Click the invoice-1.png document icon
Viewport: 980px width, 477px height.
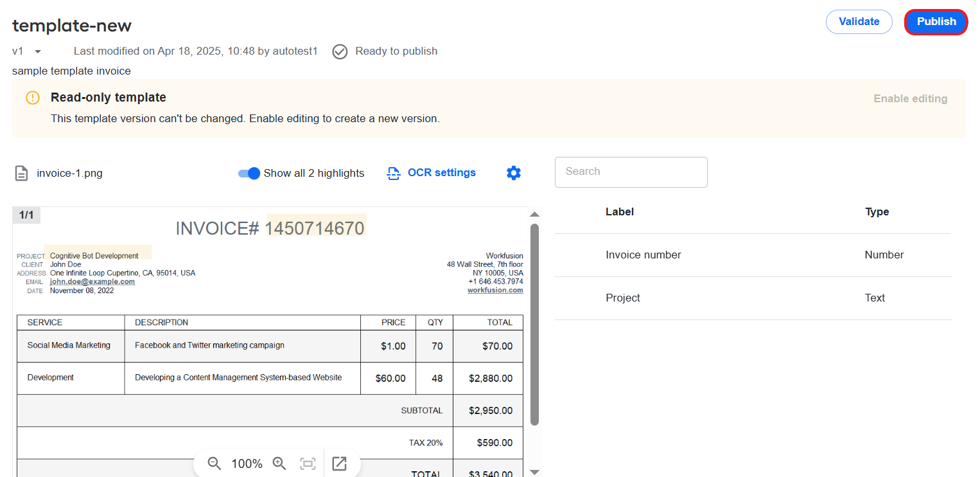22,174
